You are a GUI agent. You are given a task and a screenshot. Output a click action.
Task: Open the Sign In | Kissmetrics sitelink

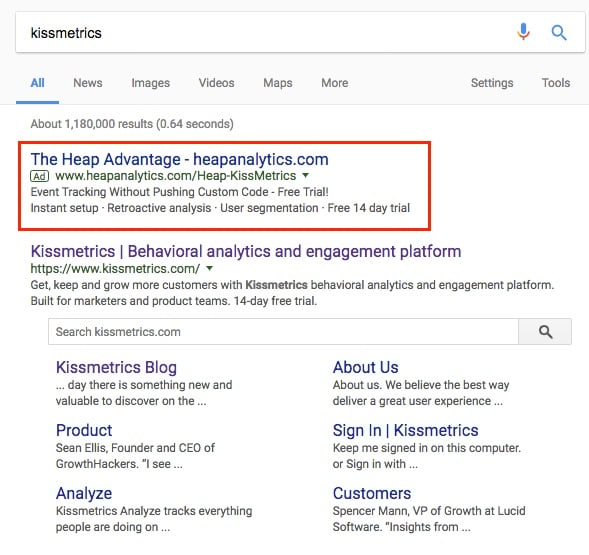pyautogui.click(x=405, y=430)
